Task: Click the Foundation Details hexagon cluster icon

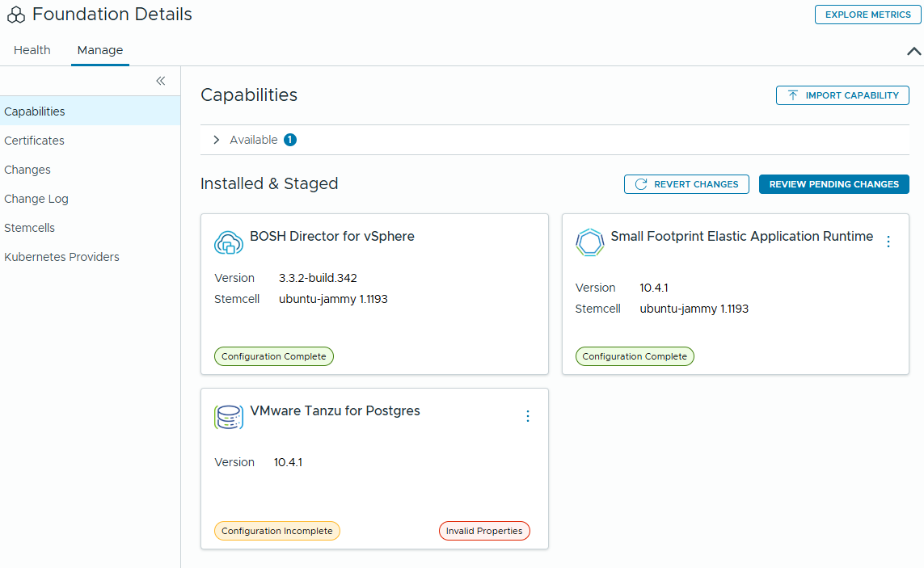Action: [16, 15]
